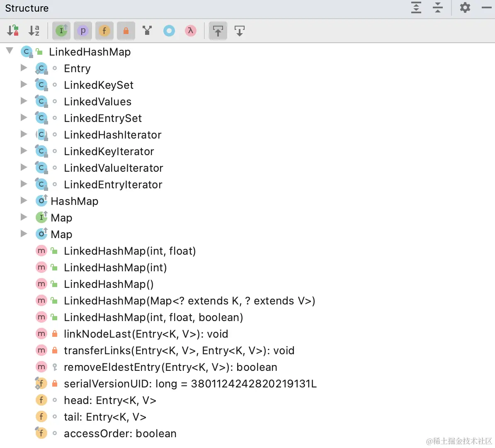Toggle Show Anonymous Classes blue circle
Screen dimensions: 495x448
pos(169,31)
